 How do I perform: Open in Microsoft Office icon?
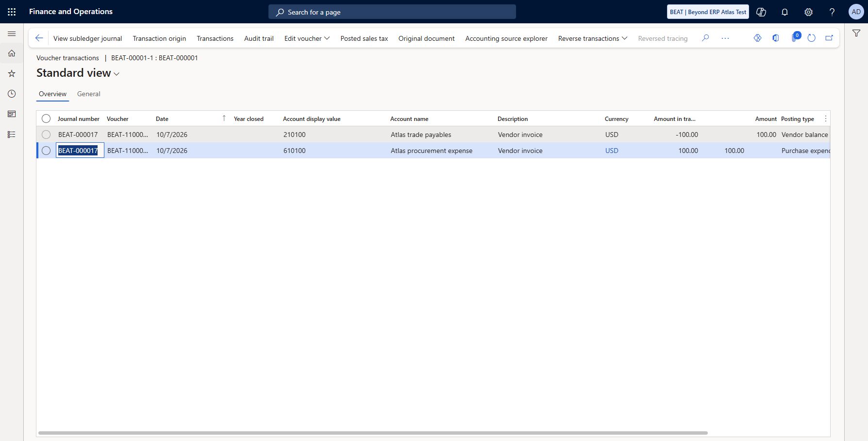[x=776, y=38]
